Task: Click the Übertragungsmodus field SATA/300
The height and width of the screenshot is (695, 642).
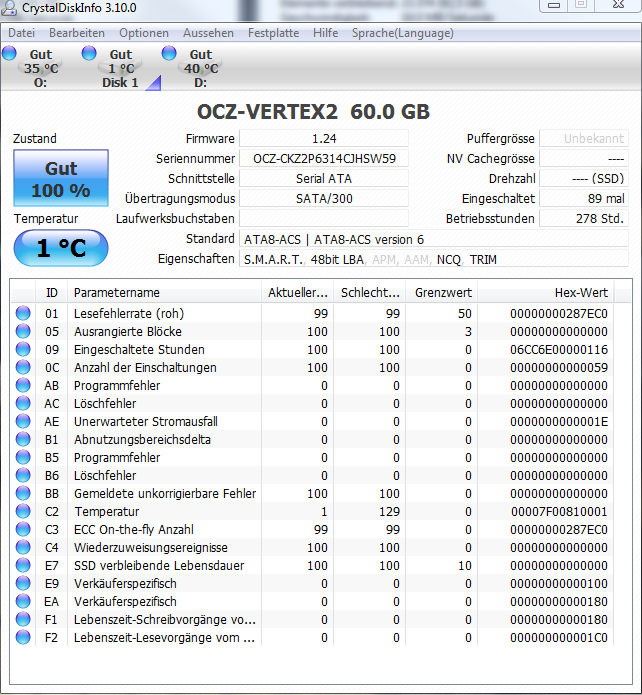Action: tap(324, 199)
